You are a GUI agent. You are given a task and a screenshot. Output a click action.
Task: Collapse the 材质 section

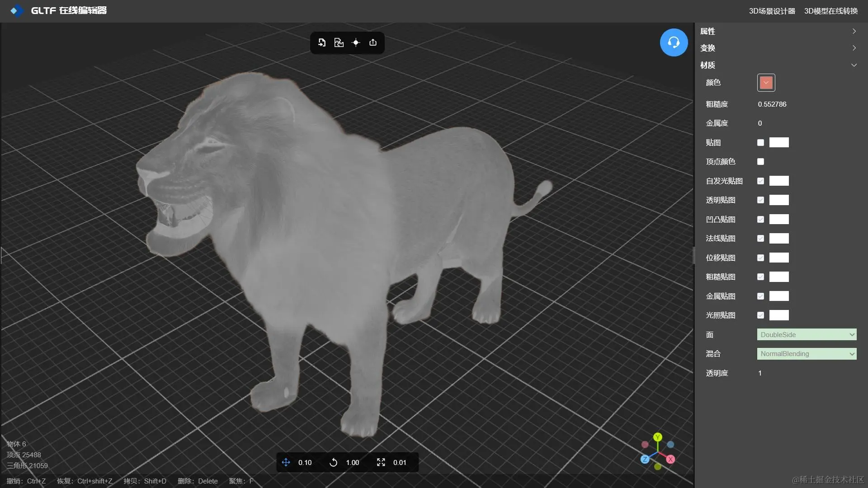tap(854, 65)
